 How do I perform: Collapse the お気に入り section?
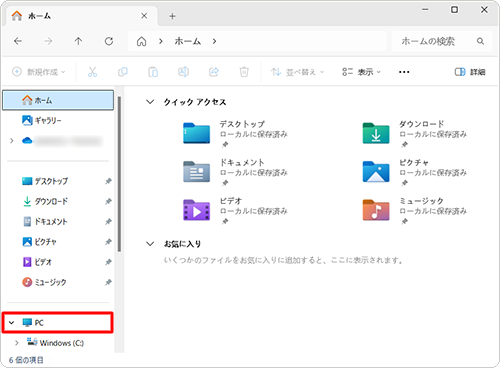[150, 244]
